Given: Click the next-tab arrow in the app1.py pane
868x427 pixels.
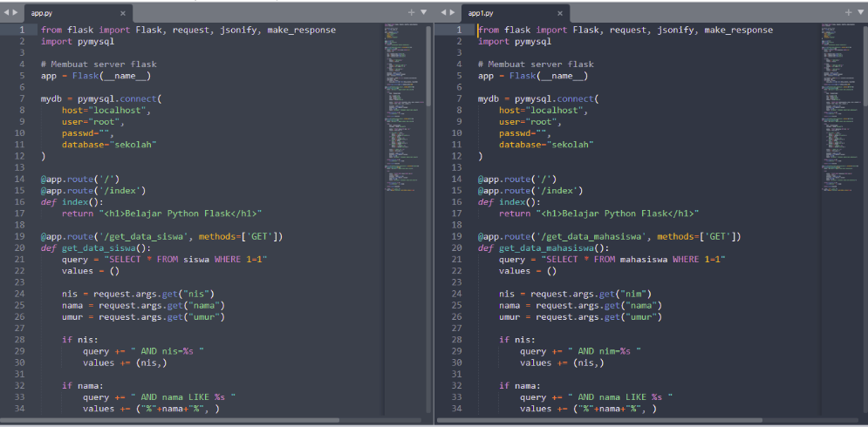Looking at the screenshot, I should coord(453,12).
